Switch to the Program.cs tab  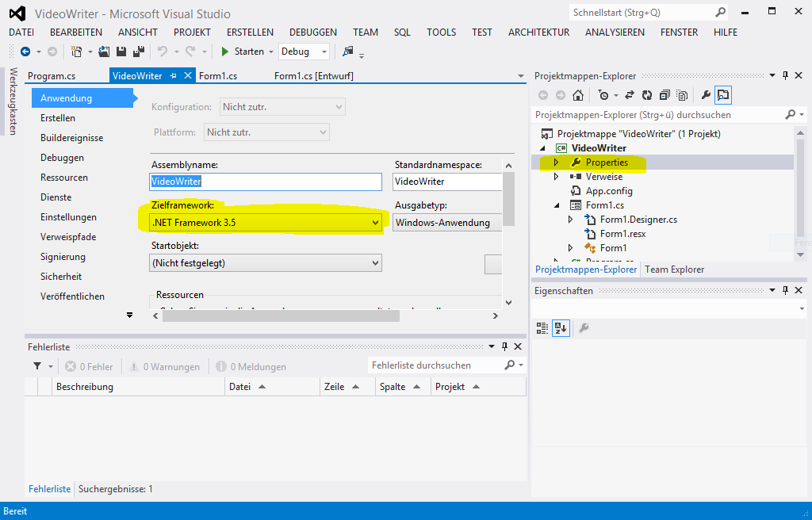click(52, 76)
